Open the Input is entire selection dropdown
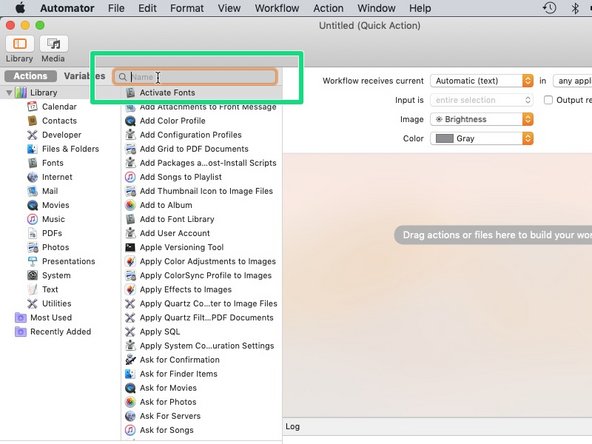 coord(481,100)
